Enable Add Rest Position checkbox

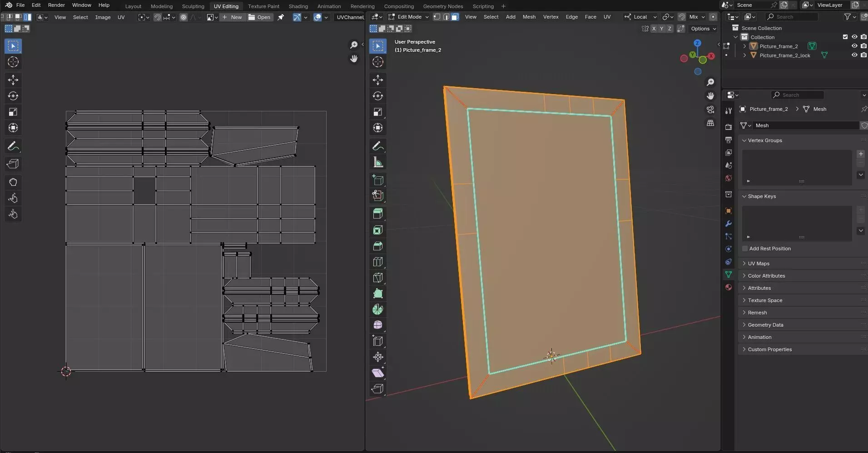tap(745, 249)
